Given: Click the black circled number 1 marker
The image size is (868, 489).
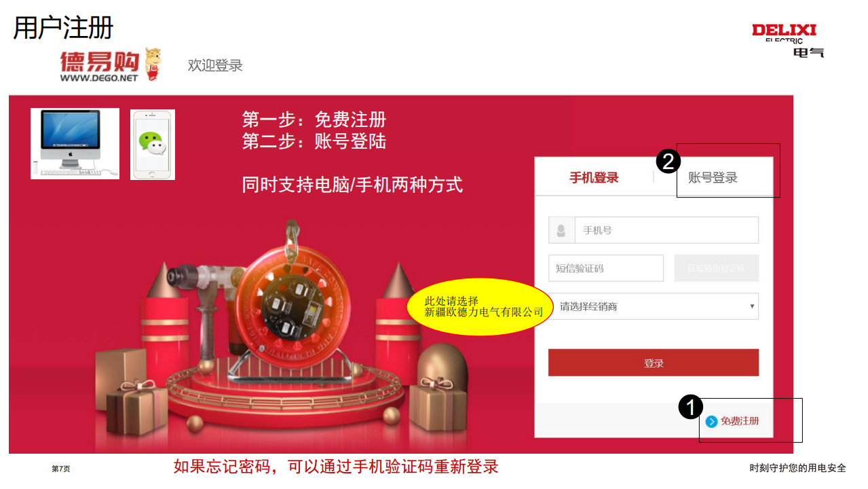Looking at the screenshot, I should click(690, 407).
